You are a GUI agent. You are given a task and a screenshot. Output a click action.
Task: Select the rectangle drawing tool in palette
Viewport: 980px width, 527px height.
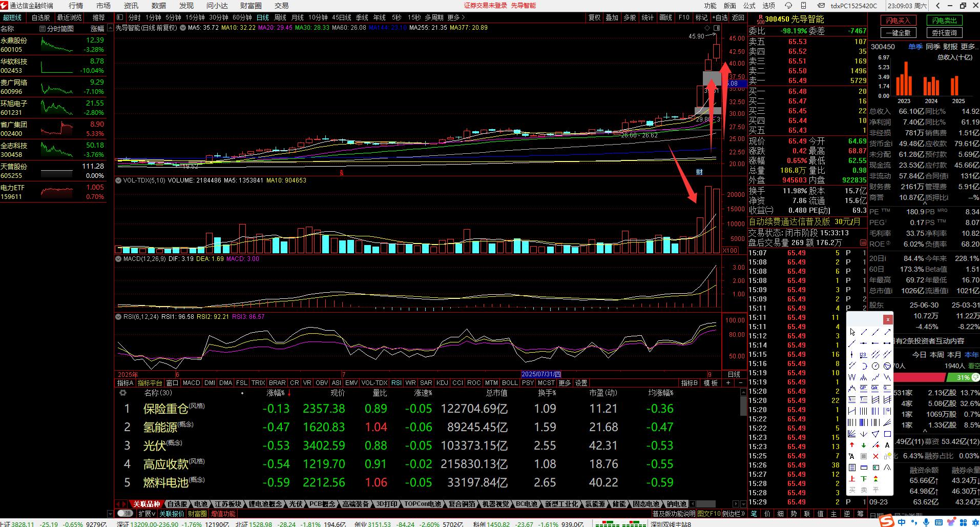click(x=887, y=434)
